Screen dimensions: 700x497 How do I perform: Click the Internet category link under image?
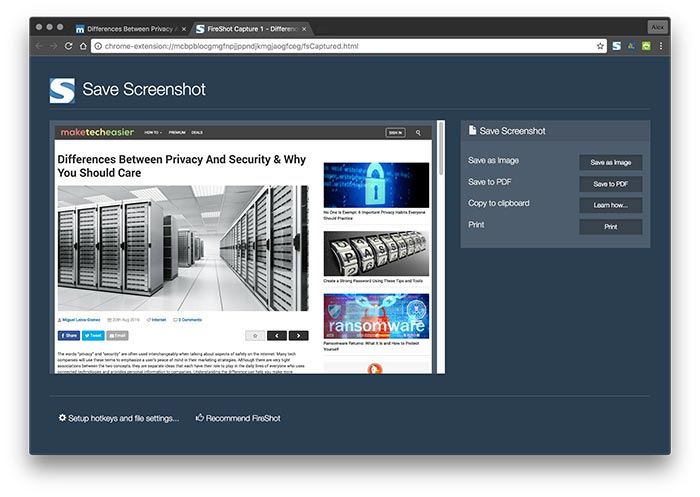click(x=157, y=320)
